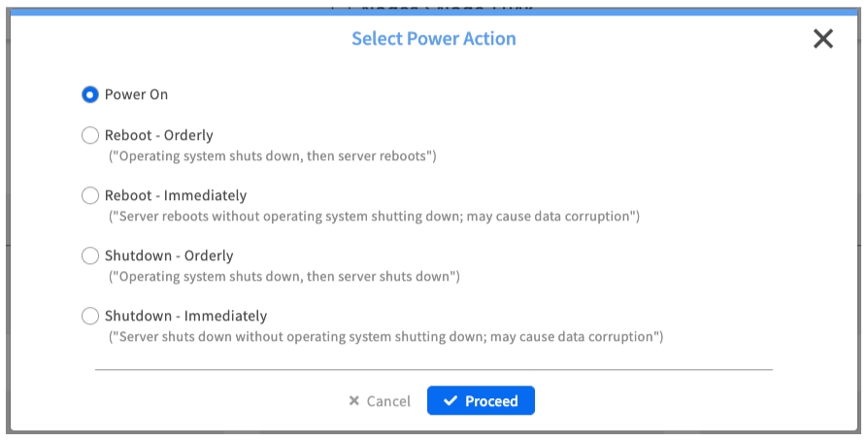Click the "Server shuts down without" description text
Screen dimensions: 868x441
click(x=385, y=336)
